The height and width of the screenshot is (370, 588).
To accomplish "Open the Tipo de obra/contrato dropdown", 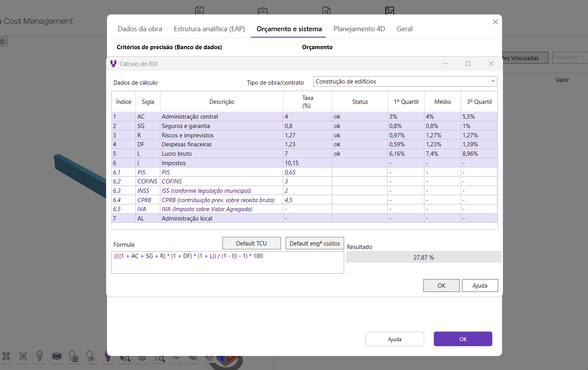I will tap(405, 82).
